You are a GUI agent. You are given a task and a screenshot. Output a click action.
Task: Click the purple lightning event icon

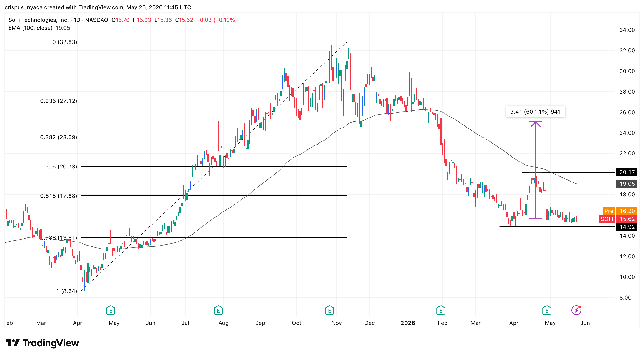[576, 310]
